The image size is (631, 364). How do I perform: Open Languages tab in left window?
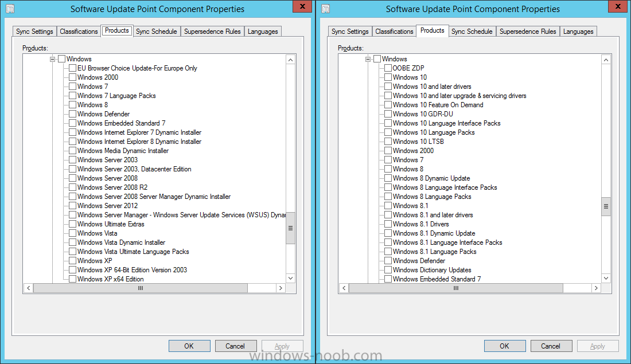click(x=263, y=32)
